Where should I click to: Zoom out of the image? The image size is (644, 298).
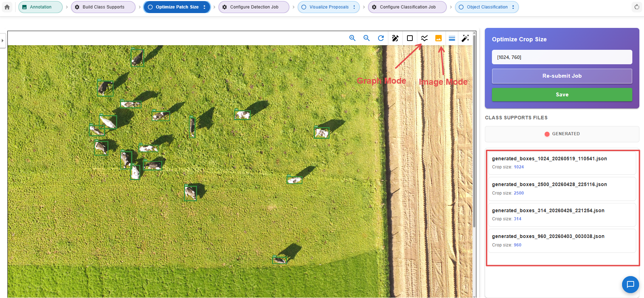367,38
